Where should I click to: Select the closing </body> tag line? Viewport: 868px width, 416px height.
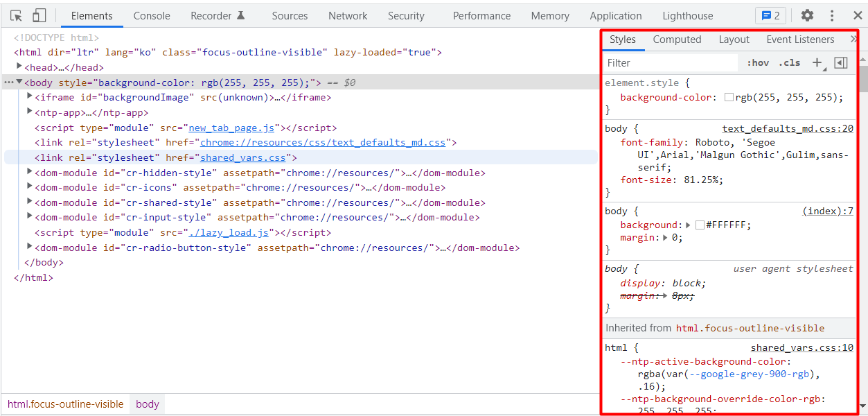[x=44, y=262]
